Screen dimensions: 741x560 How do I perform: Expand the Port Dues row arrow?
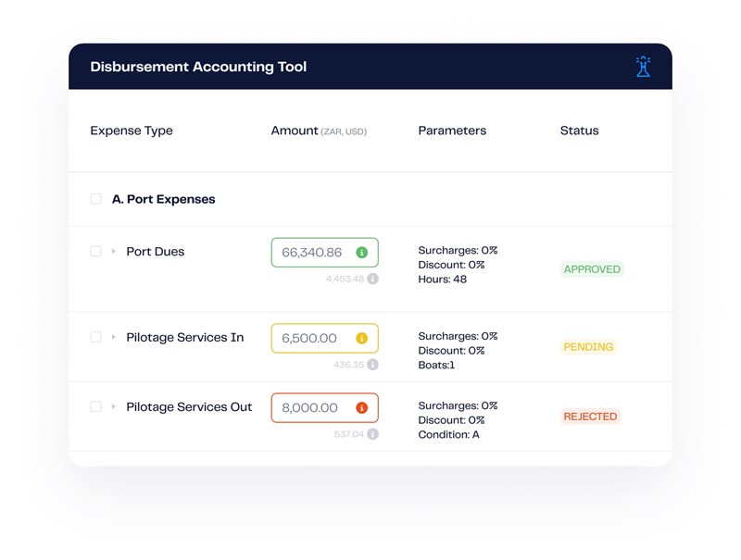114,252
